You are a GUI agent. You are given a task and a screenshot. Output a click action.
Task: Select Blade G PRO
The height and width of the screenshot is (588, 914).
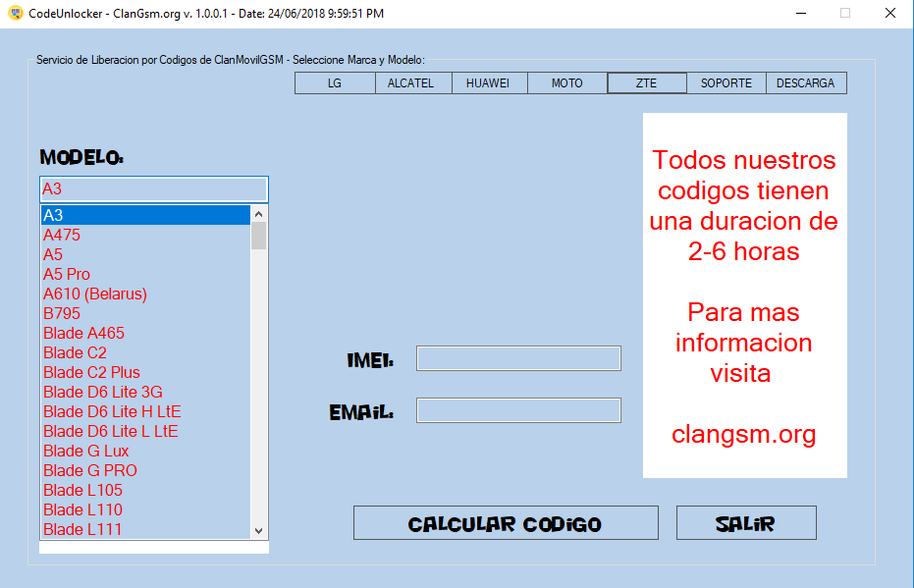(145, 470)
